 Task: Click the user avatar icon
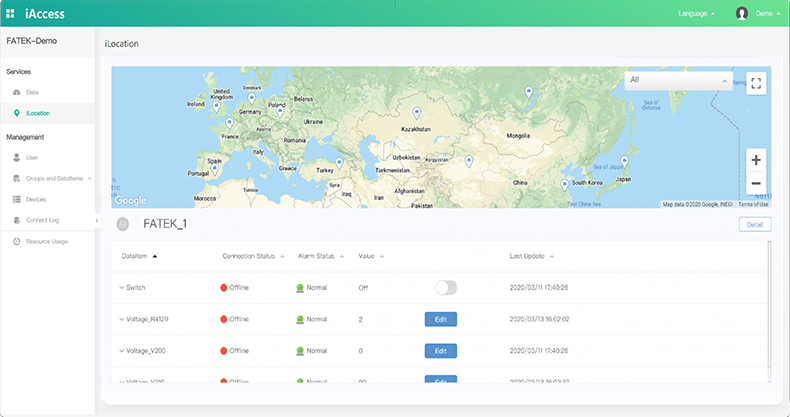tap(742, 14)
